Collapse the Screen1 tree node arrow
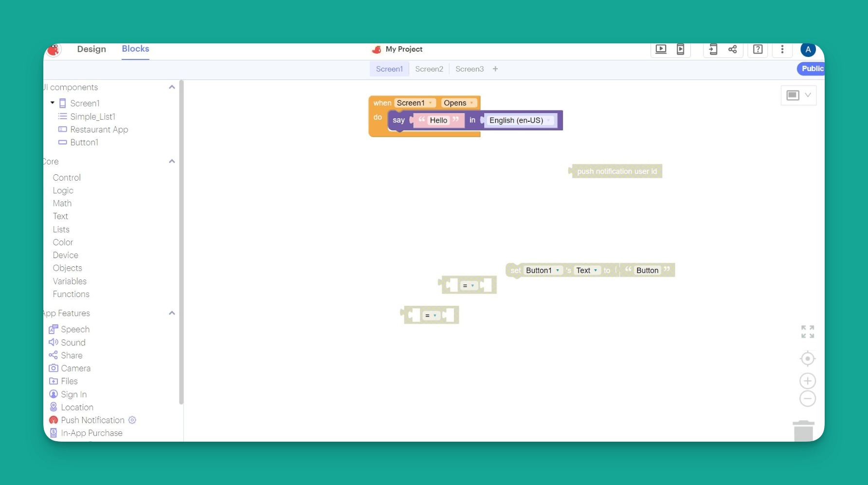This screenshot has height=485, width=868. pos(53,103)
